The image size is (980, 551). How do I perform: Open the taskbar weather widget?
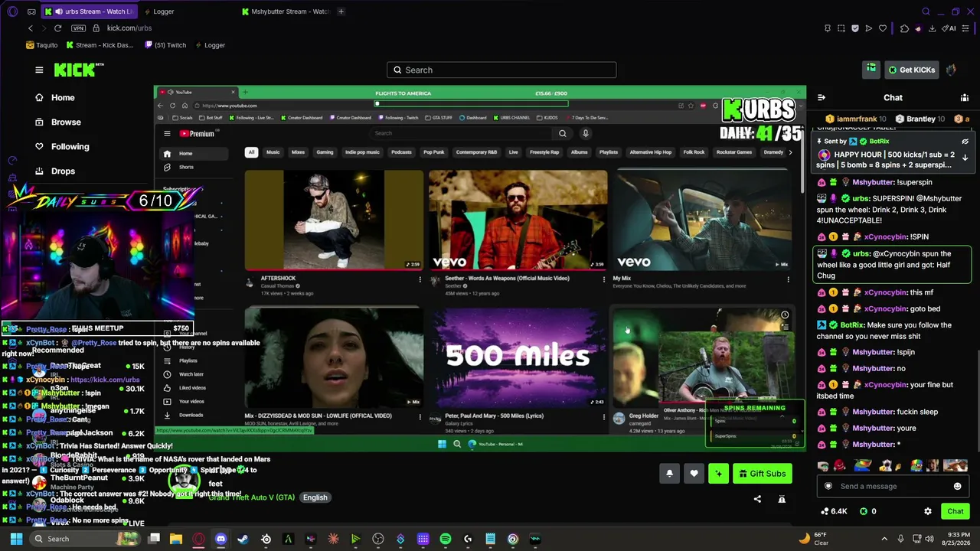[x=814, y=539]
